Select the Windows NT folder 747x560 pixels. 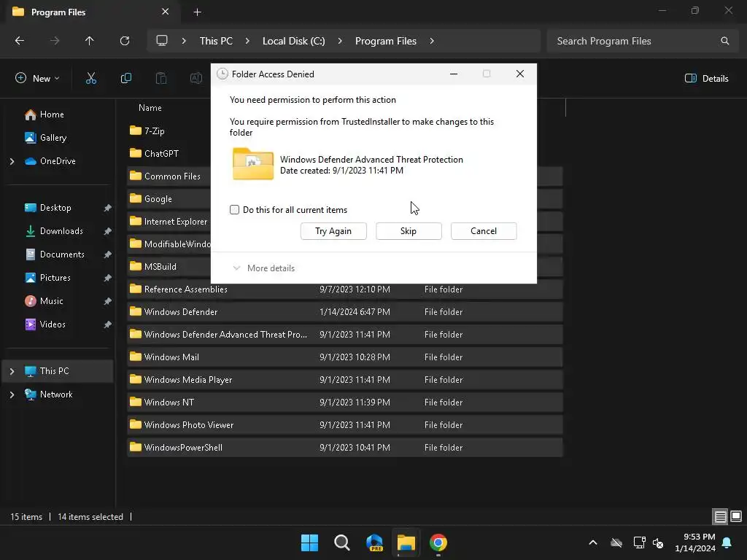click(x=345, y=402)
